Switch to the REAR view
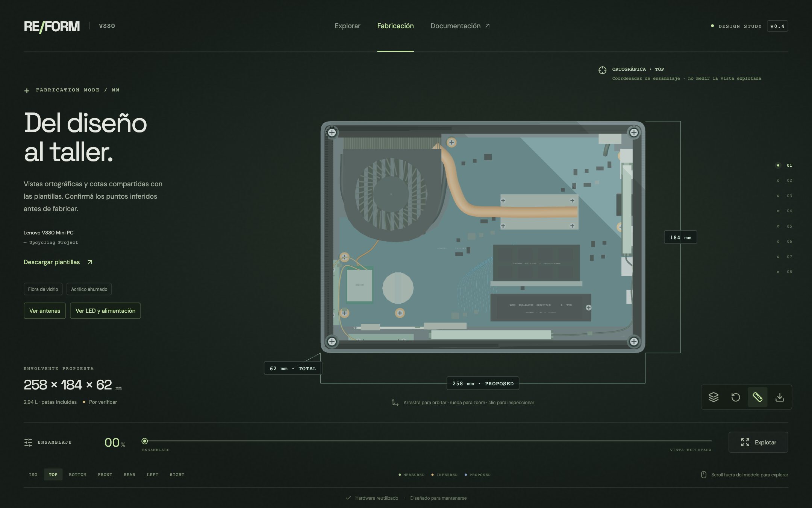This screenshot has width=812, height=508. click(129, 475)
